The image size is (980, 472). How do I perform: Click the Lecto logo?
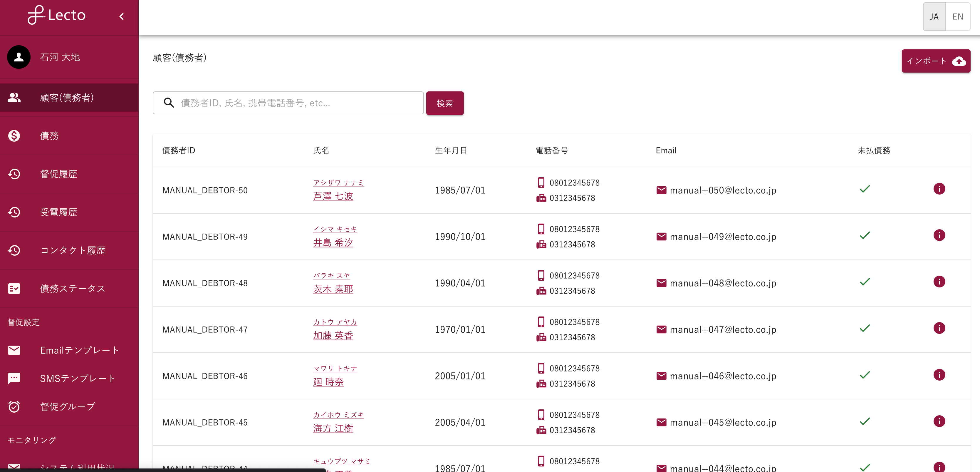pos(57,15)
